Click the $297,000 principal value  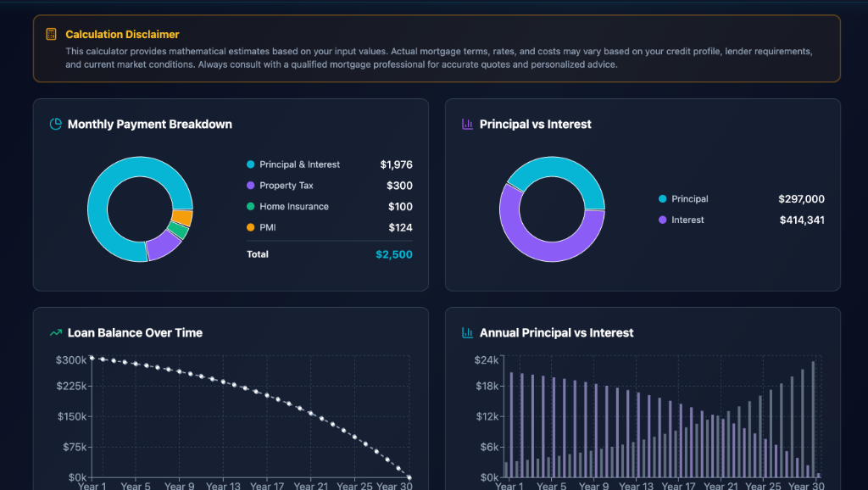tap(802, 198)
